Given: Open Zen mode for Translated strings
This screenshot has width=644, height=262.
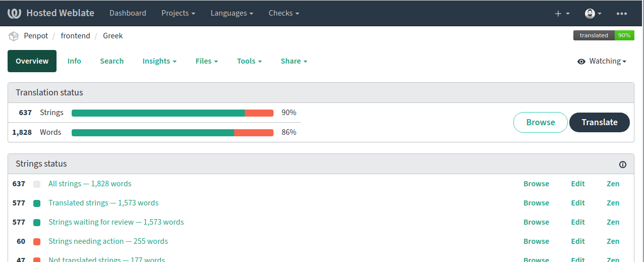Looking at the screenshot, I should coord(613,203).
